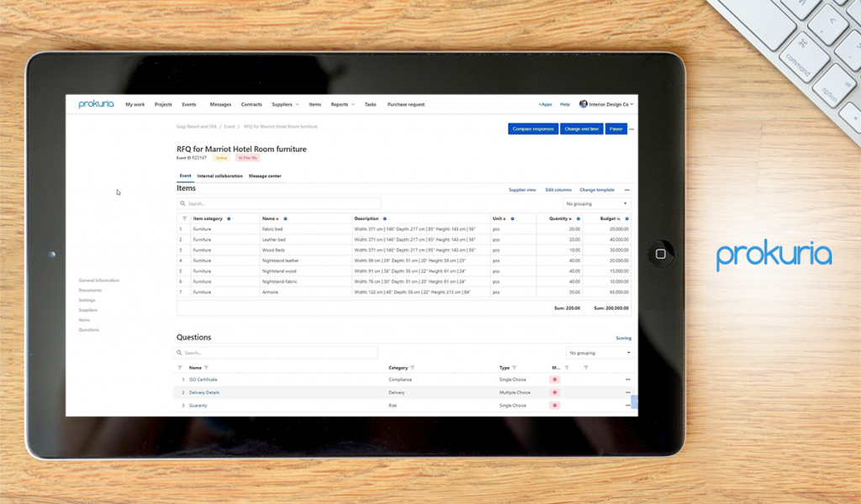Click the info icon next to Item category
The width and height of the screenshot is (861, 504).
(x=229, y=218)
